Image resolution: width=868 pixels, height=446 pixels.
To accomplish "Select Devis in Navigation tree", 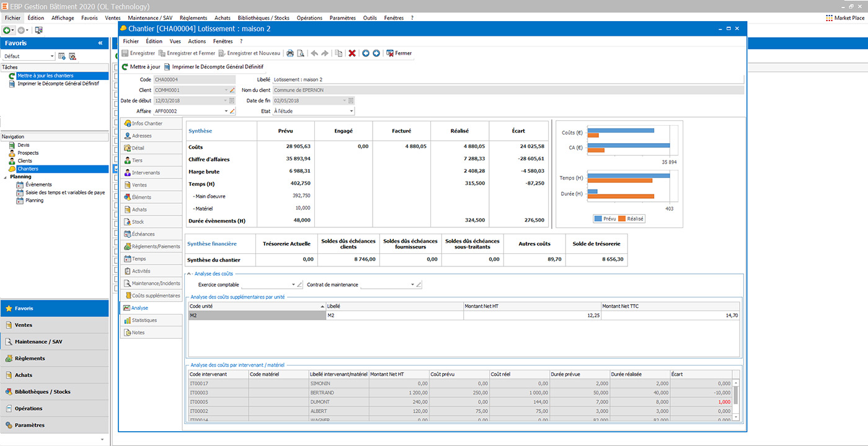I will tap(24, 145).
